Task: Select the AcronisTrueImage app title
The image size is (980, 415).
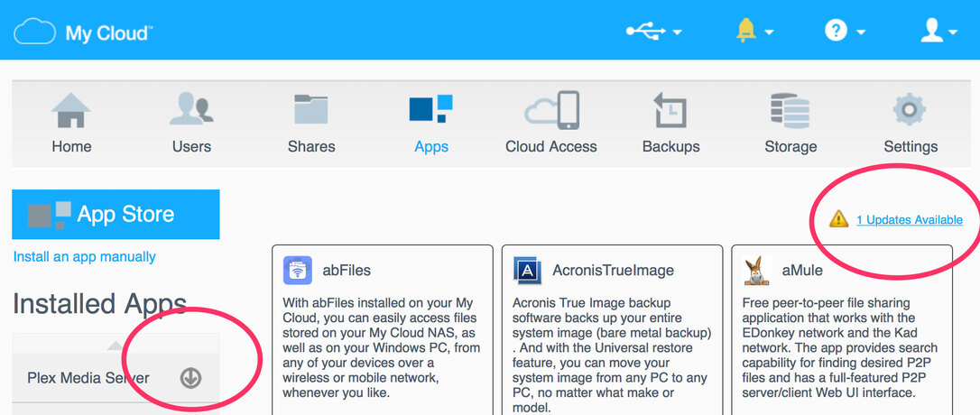Action: coord(613,271)
